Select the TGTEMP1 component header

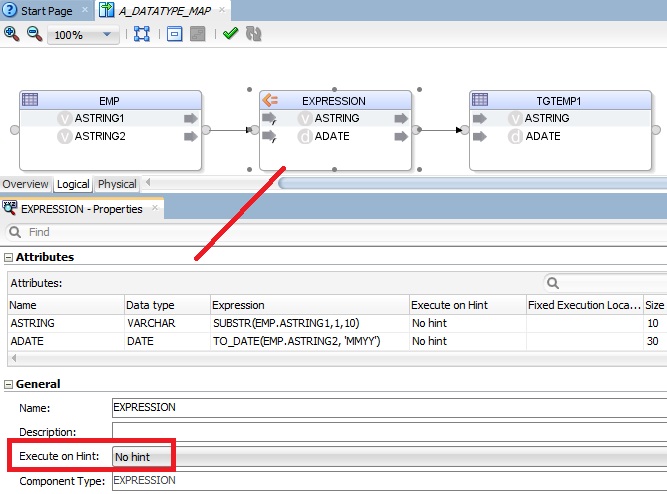(560, 101)
